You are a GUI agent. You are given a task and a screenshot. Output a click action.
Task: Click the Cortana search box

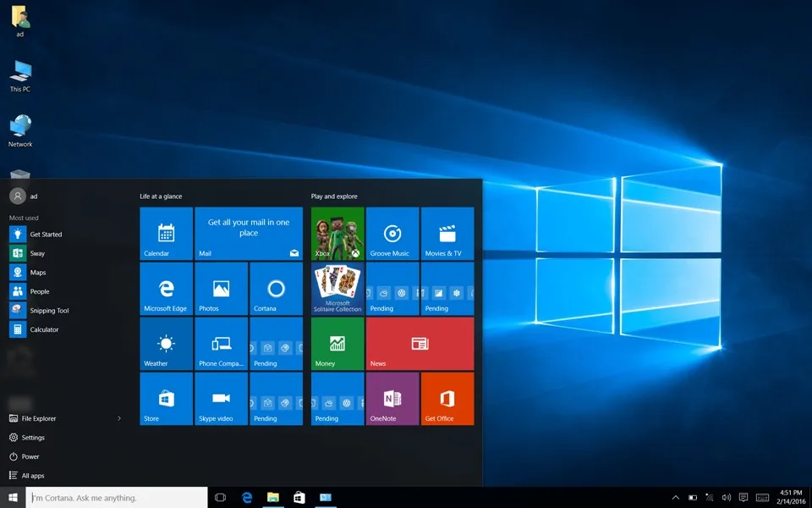tap(117, 498)
